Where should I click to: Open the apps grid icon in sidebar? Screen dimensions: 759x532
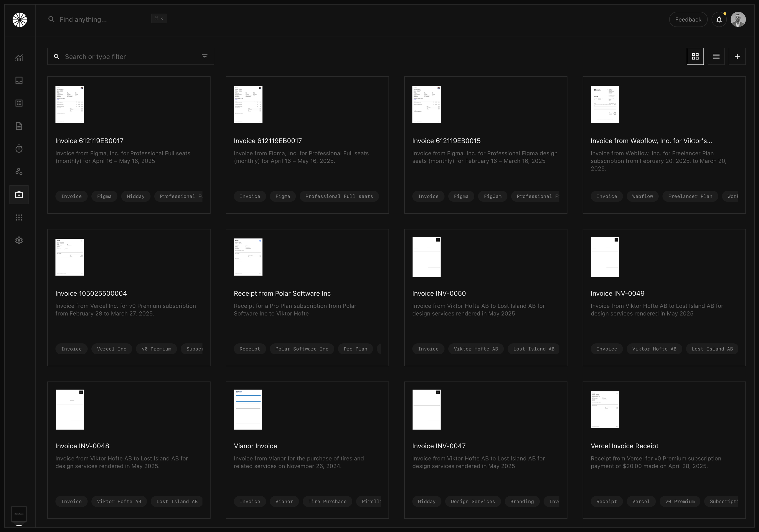tap(19, 218)
